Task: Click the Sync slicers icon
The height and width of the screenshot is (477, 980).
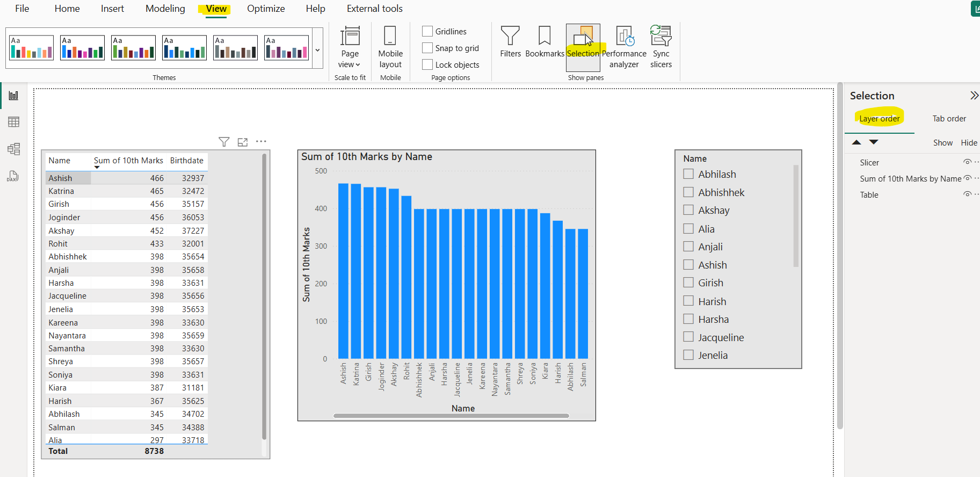Action: coord(660,47)
